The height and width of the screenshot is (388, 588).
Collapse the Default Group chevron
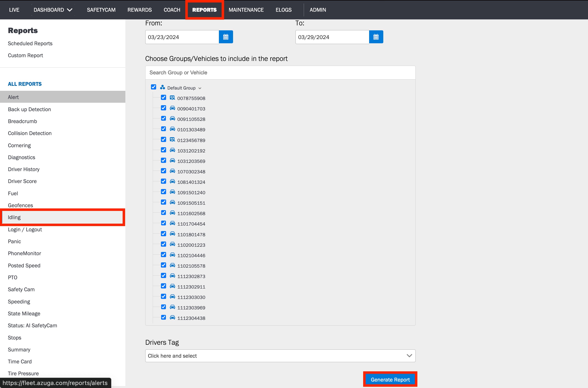point(200,88)
